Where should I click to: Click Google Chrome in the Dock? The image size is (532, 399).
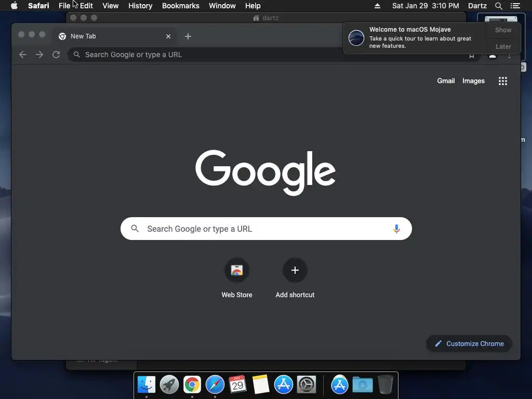[x=192, y=385]
